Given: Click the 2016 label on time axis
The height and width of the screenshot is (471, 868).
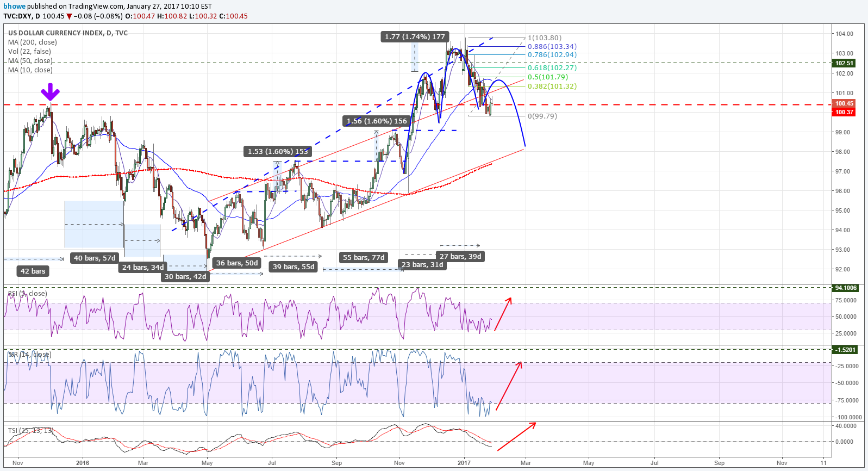Looking at the screenshot, I should (83, 463).
